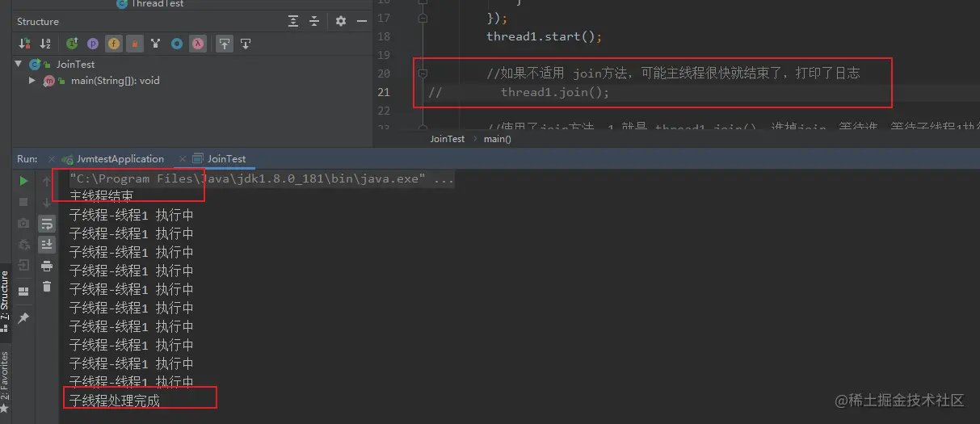Viewport: 980px width, 424px height.
Task: Toggle Autoscroll to Source in Structure
Action: [225, 44]
